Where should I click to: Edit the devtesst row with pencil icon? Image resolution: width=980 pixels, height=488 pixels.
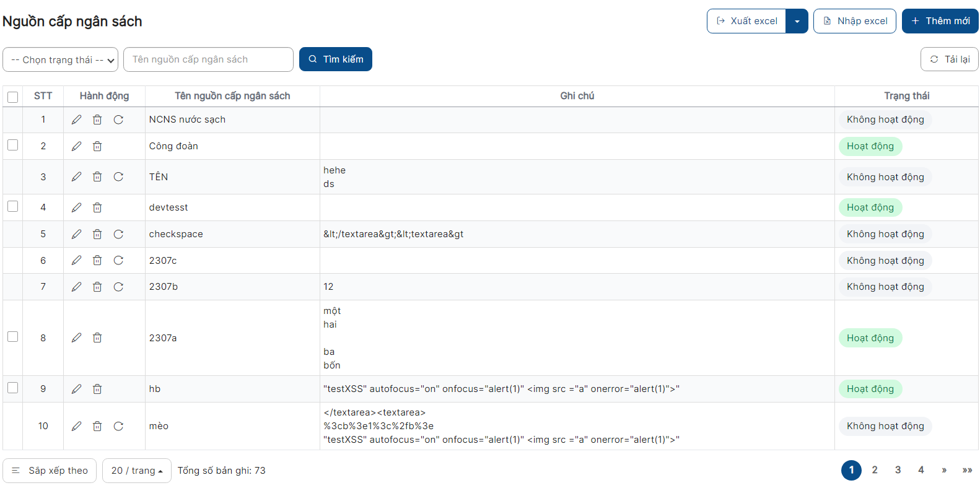[x=76, y=207]
